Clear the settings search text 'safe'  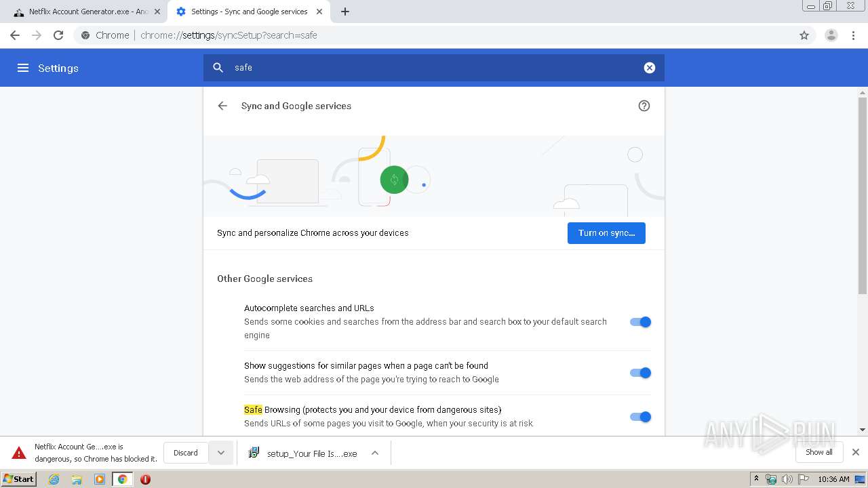(650, 67)
